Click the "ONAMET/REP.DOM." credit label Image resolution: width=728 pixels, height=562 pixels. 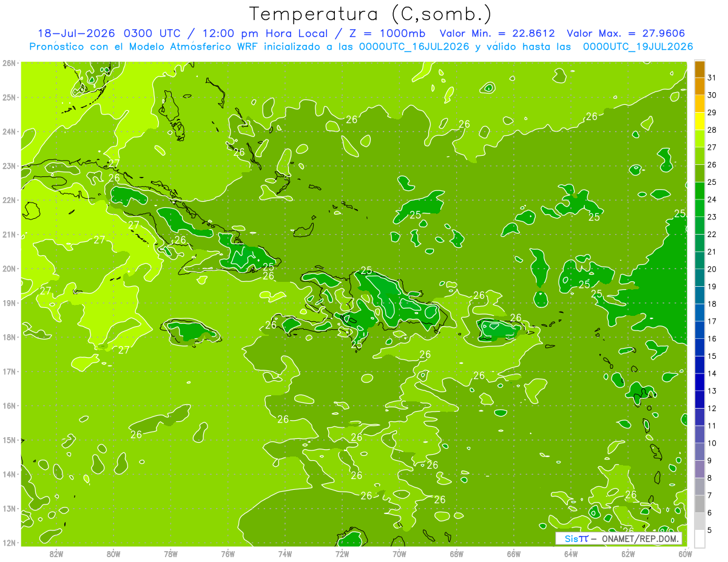click(x=641, y=538)
